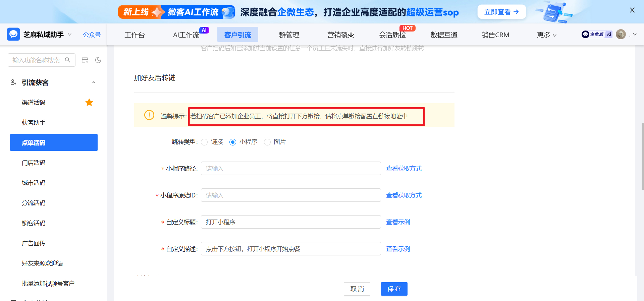Open the 群管理 menu
Screen dimensions: 644x301
click(289, 35)
